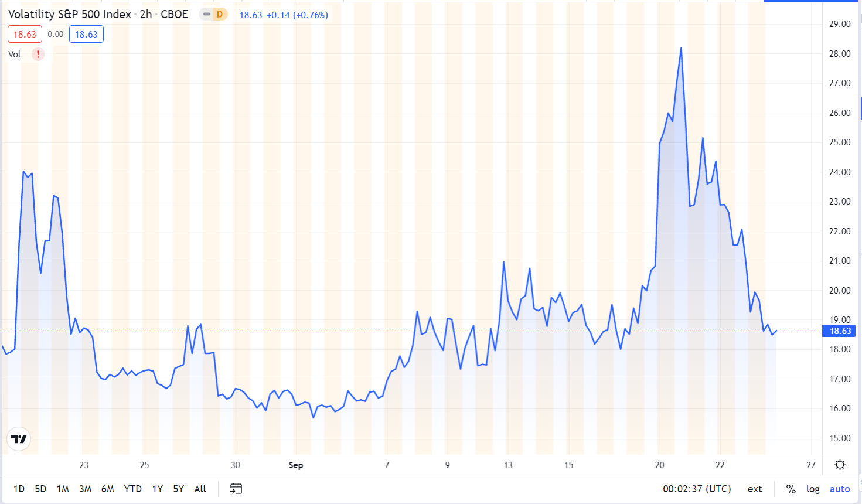Select the 1M time range
862x504 pixels.
pyautogui.click(x=63, y=489)
